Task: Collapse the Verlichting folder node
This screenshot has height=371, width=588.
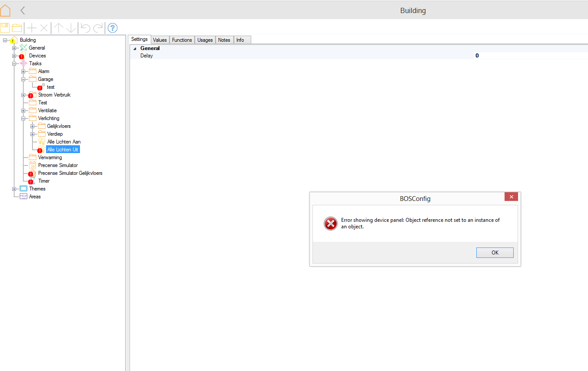Action: 23,118
